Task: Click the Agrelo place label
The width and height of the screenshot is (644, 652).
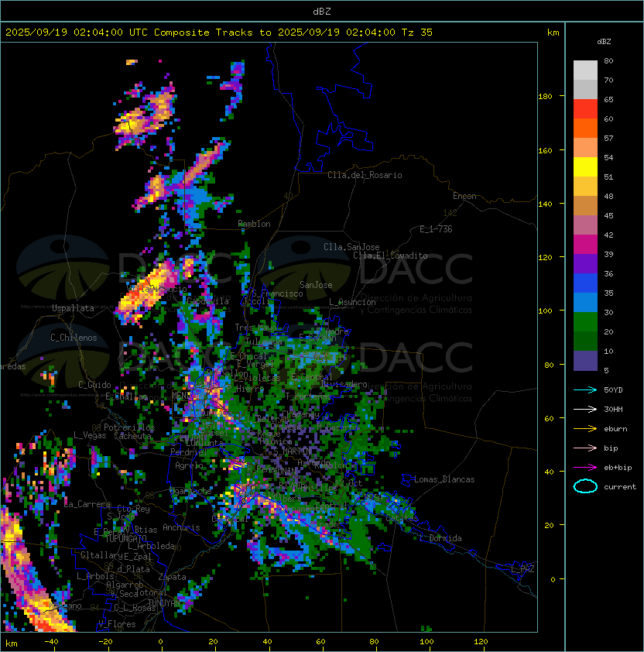Action: point(189,465)
